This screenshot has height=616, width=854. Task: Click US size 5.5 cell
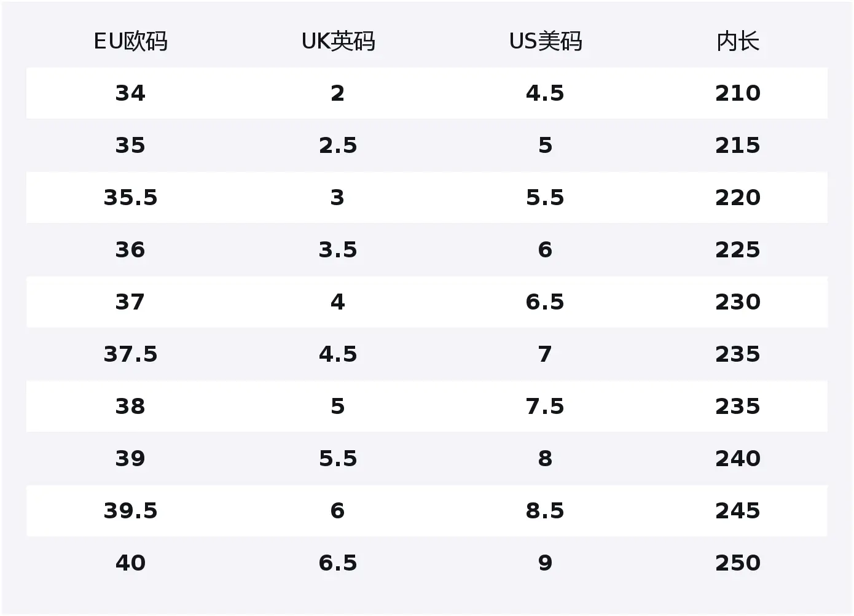(545, 198)
